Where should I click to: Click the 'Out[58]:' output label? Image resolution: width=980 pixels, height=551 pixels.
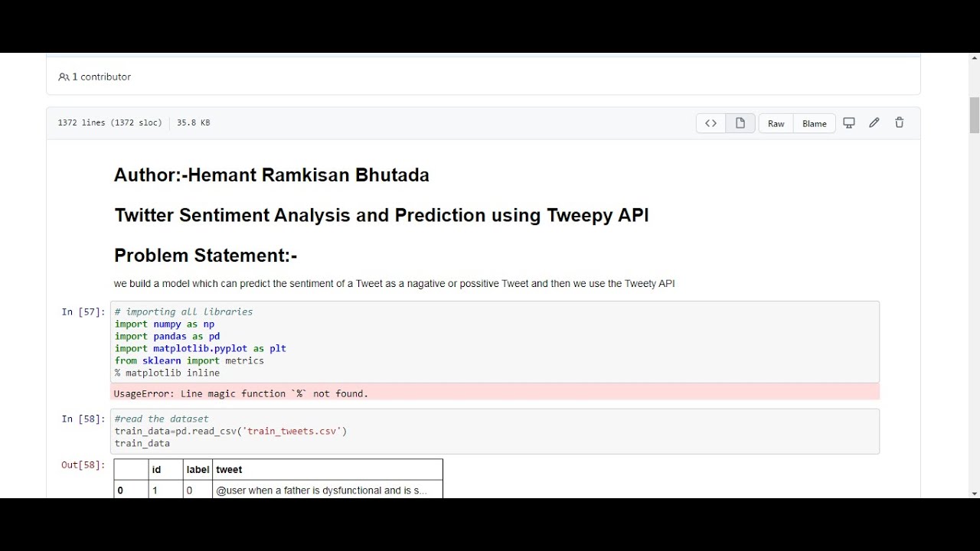[83, 465]
